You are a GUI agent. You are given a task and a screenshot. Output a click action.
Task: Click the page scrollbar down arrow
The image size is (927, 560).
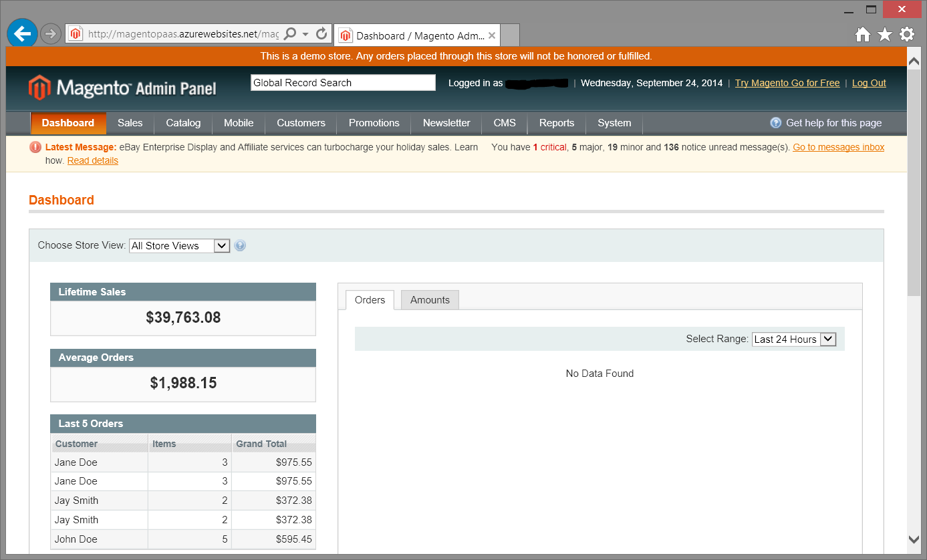pyautogui.click(x=914, y=539)
